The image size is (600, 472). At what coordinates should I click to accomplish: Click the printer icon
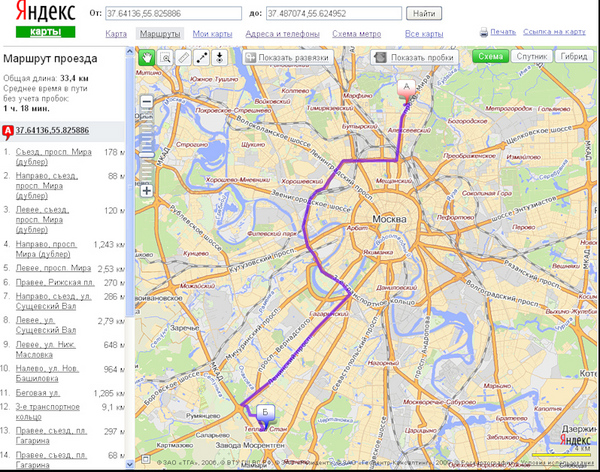point(484,32)
